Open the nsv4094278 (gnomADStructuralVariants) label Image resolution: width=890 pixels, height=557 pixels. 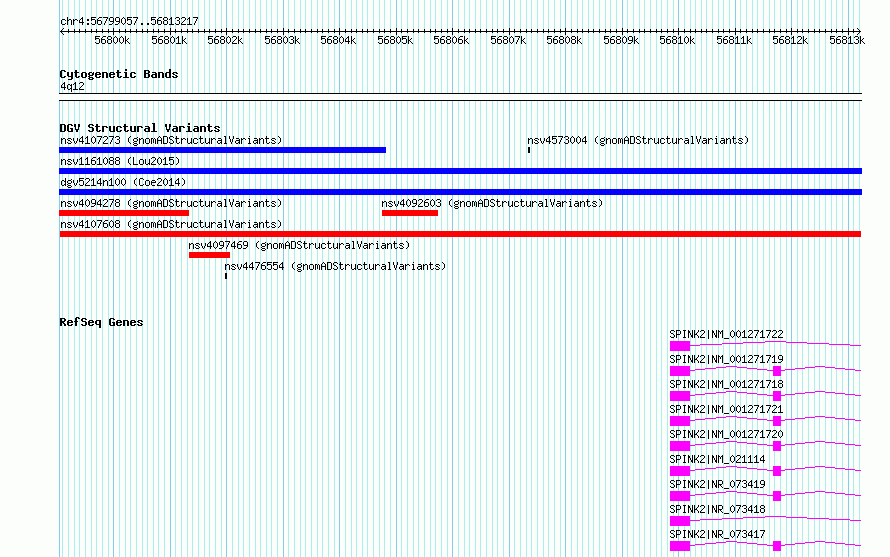pyautogui.click(x=171, y=203)
